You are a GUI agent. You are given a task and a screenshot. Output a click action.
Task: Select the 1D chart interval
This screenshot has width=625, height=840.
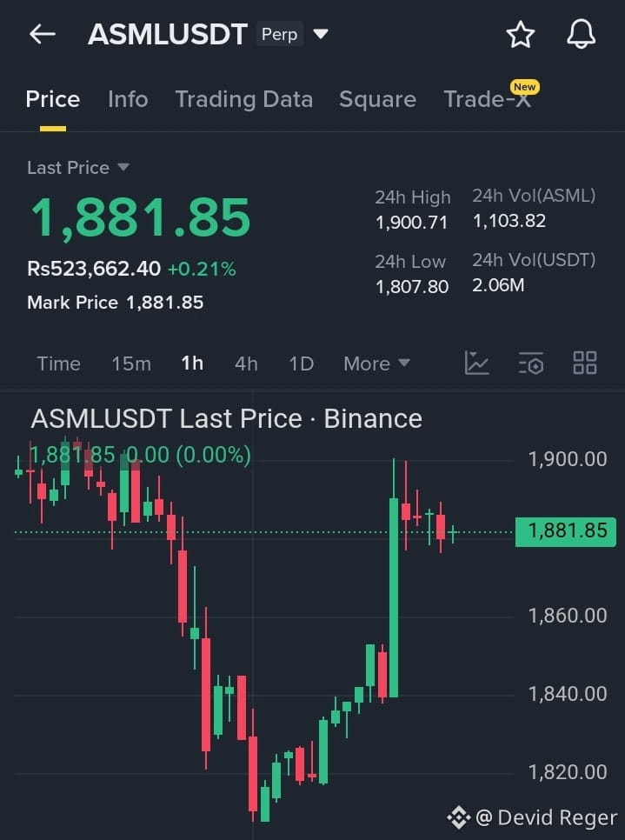pos(302,363)
